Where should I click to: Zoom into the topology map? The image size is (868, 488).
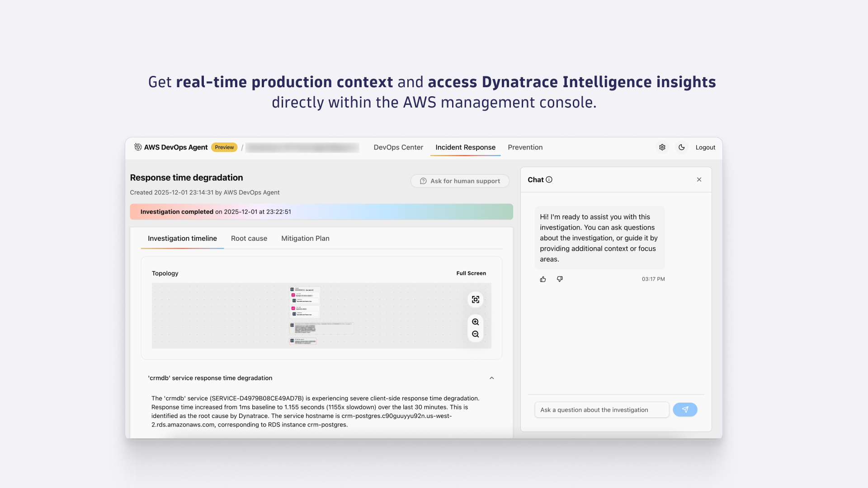click(x=475, y=322)
